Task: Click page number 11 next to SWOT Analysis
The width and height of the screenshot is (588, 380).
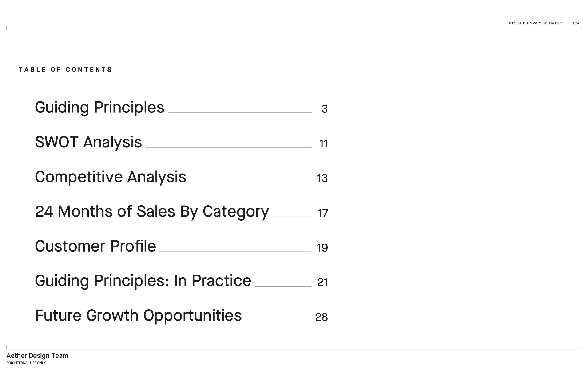Action: click(323, 144)
